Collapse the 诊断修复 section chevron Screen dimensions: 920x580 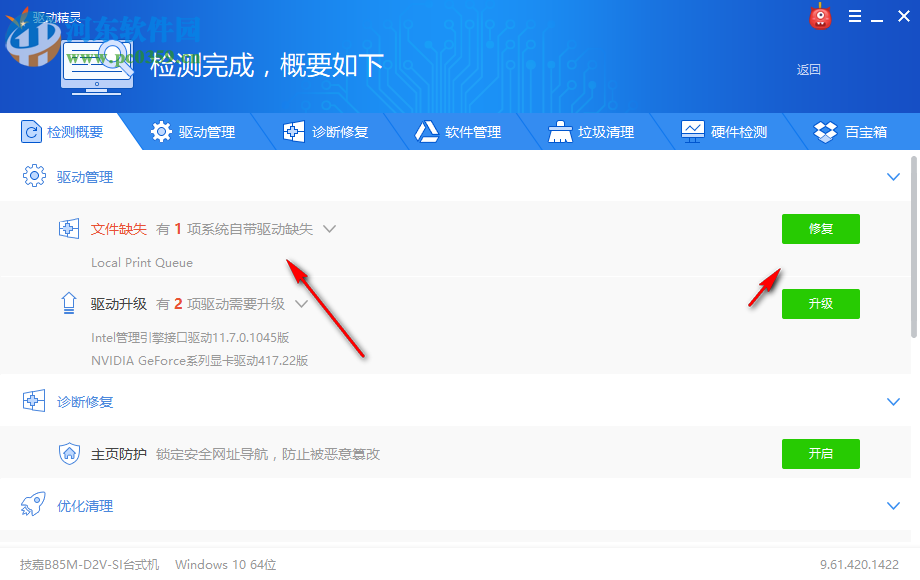click(x=893, y=402)
